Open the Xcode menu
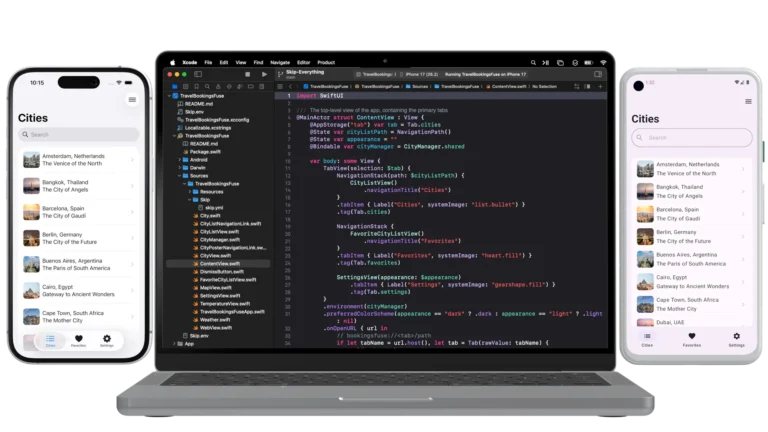 pyautogui.click(x=190, y=63)
